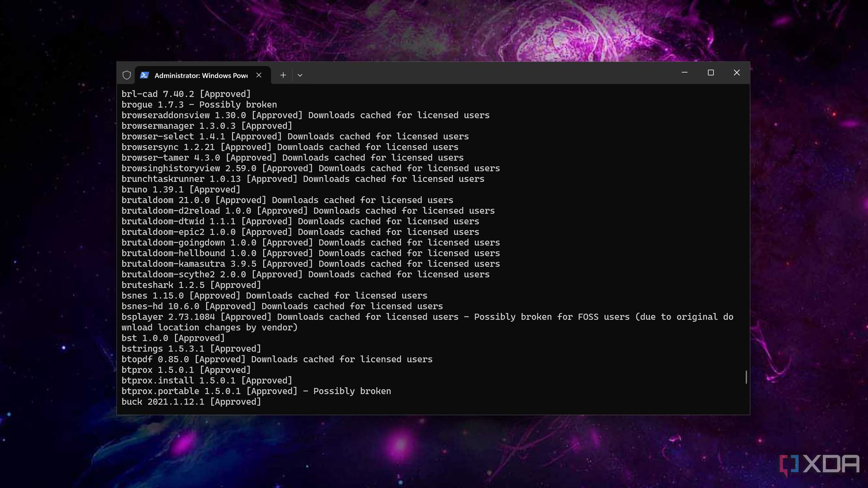Click the brunchtaskrunner 1.0.13 line
This screenshot has height=488, width=868.
click(303, 179)
